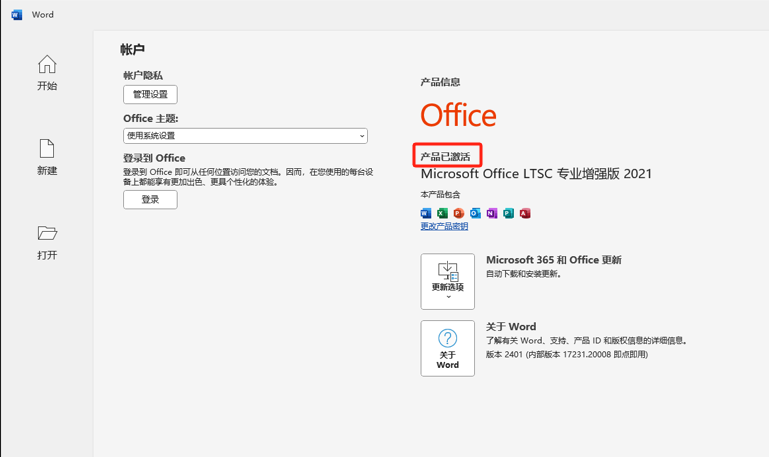This screenshot has height=457, width=769.
Task: Click the Excel product icon
Action: pos(442,213)
